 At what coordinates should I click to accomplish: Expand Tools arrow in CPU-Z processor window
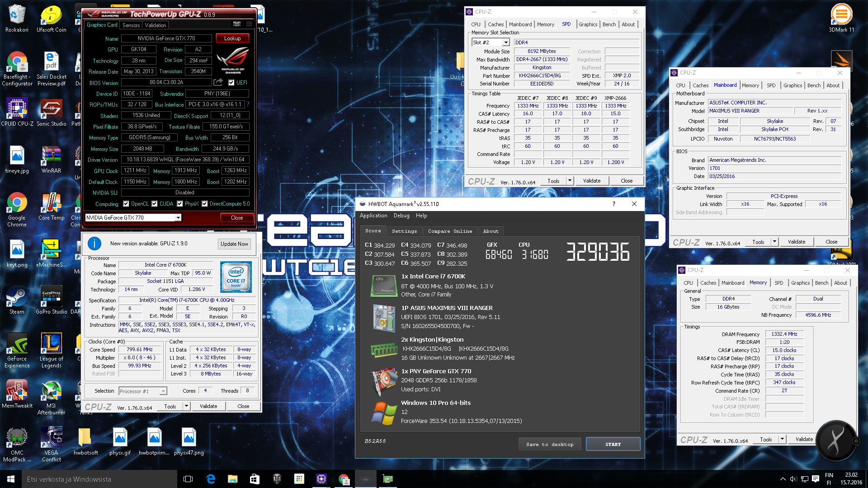pyautogui.click(x=186, y=406)
